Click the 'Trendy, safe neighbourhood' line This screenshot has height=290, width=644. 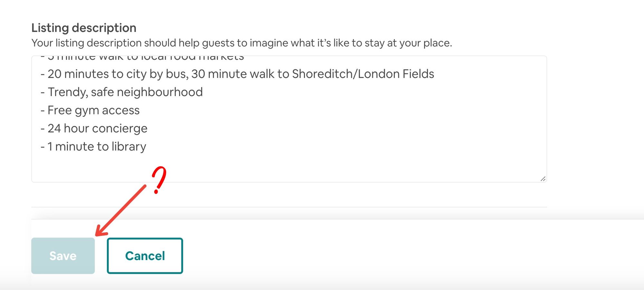[x=122, y=92]
